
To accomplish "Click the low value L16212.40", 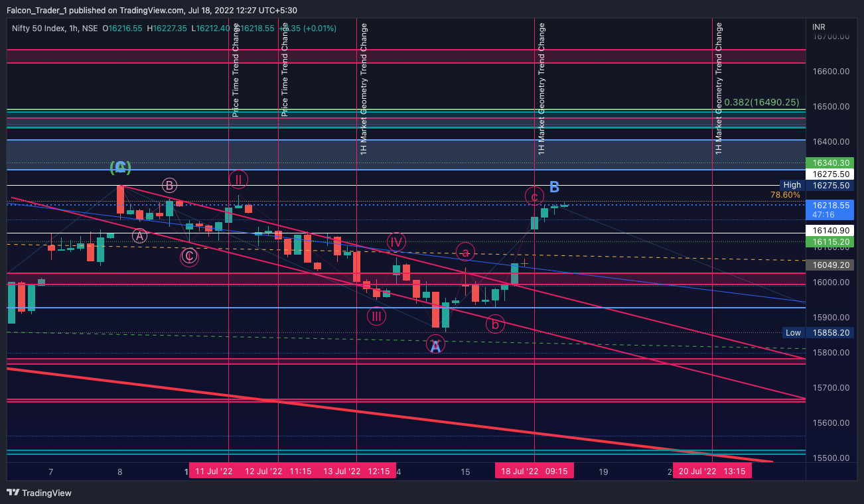I will (x=210, y=29).
